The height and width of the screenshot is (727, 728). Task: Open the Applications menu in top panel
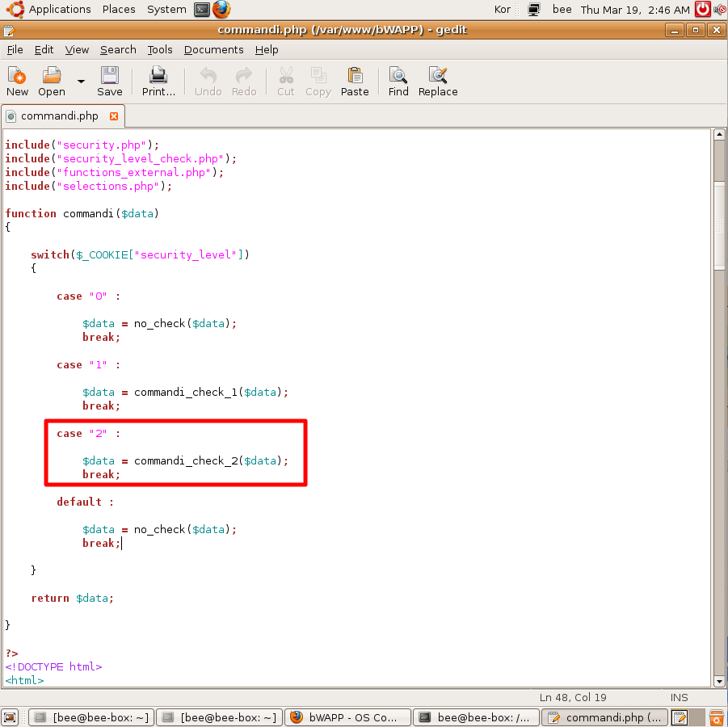click(60, 9)
